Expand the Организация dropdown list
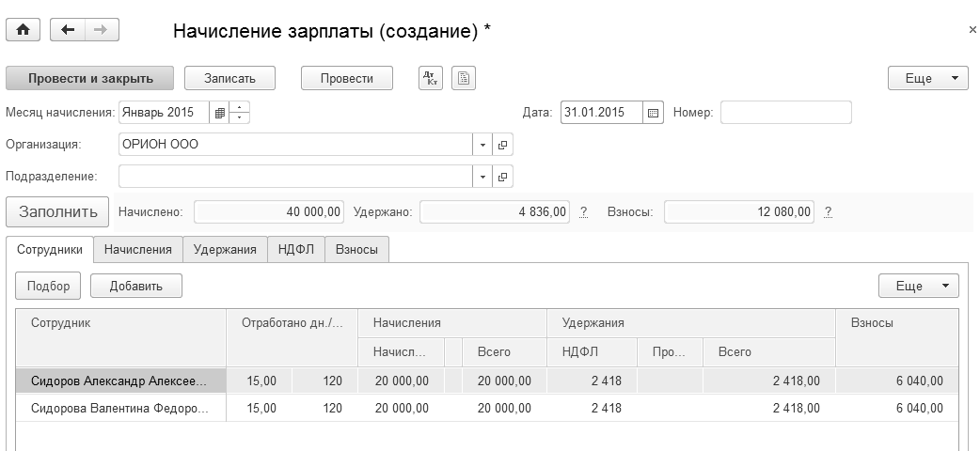 pos(482,145)
